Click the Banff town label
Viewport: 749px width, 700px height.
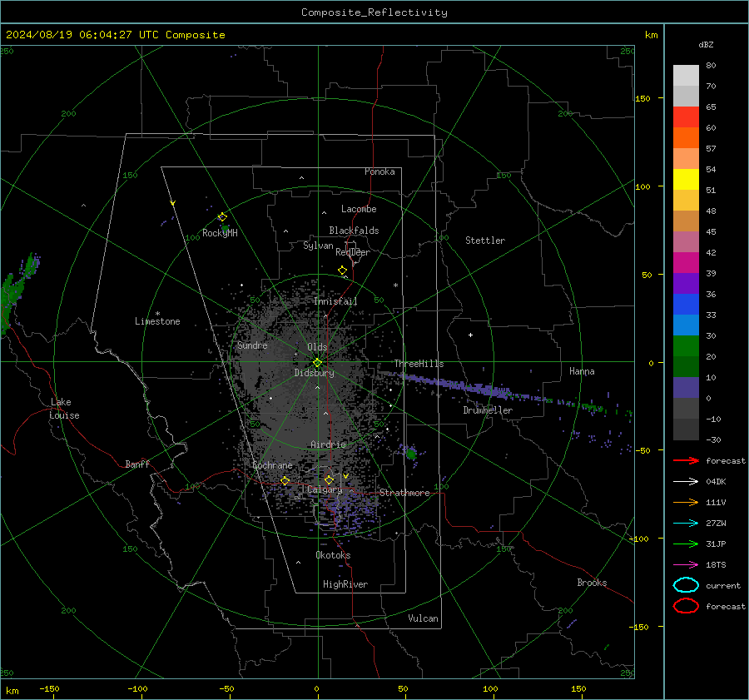[x=137, y=464]
